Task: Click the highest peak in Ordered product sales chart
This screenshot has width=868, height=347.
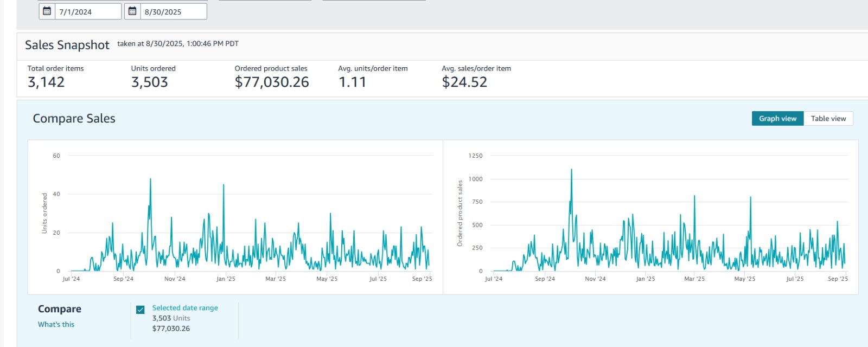Action: coord(571,170)
